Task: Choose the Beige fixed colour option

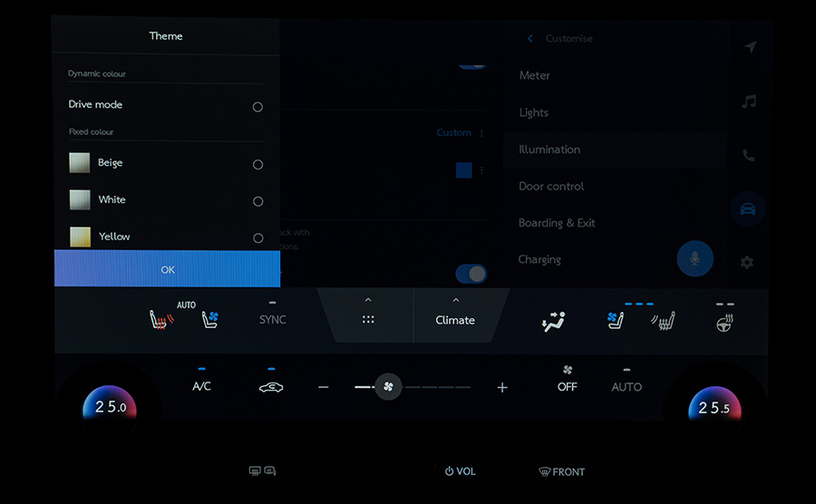Action: [x=166, y=163]
